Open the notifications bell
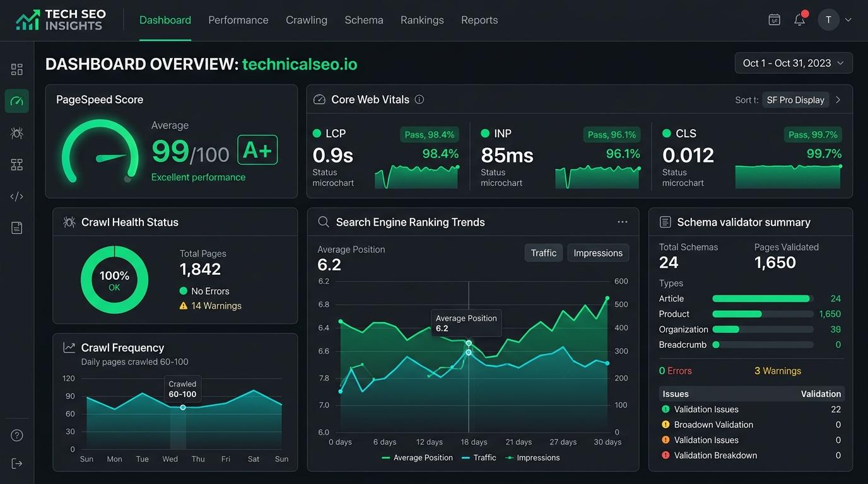868x484 pixels. 800,20
